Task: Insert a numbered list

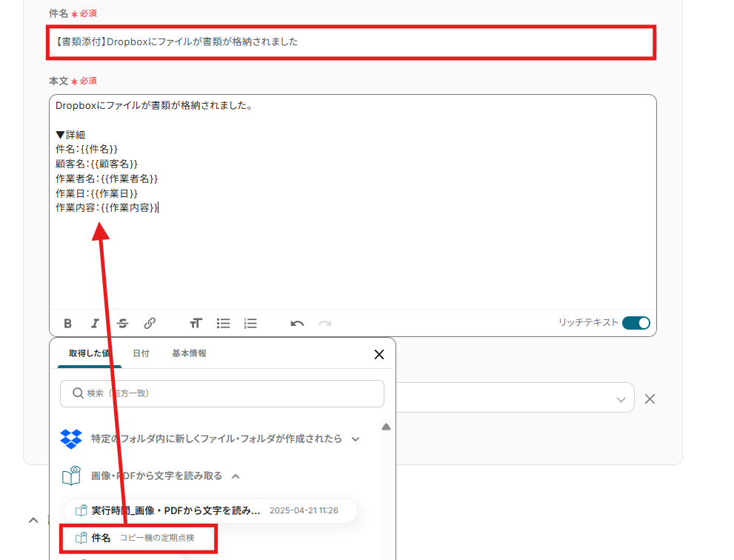Action: [250, 323]
